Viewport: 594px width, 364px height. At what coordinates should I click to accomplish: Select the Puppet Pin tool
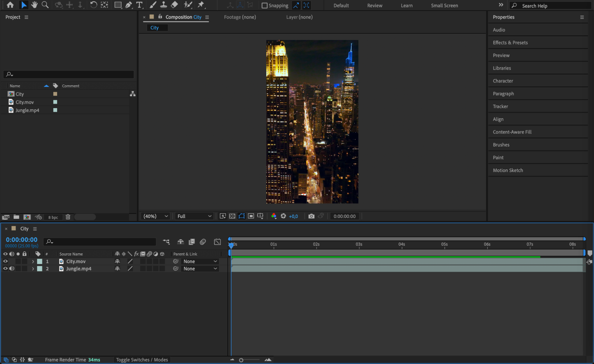(x=201, y=5)
